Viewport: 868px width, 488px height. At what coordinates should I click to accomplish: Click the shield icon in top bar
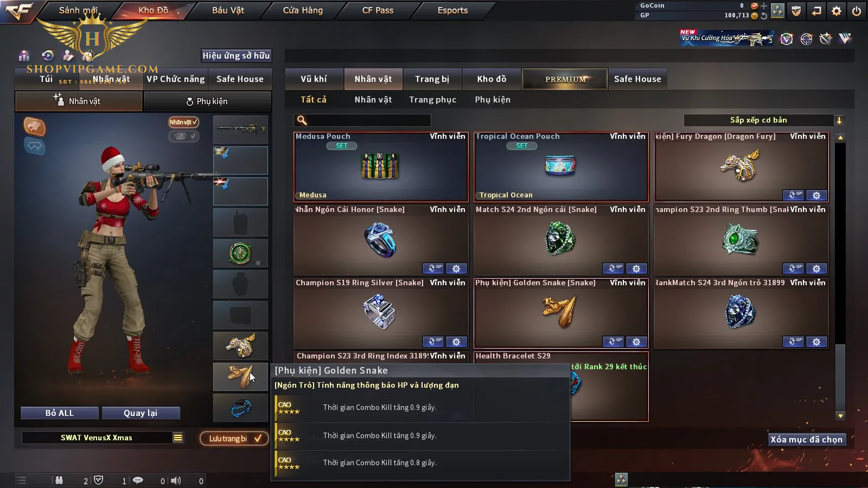(796, 11)
